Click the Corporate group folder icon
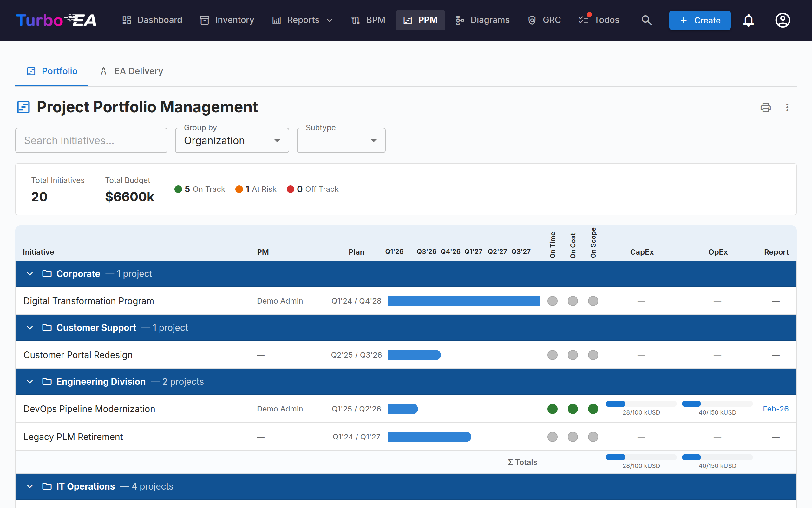The width and height of the screenshot is (812, 508). coord(47,273)
